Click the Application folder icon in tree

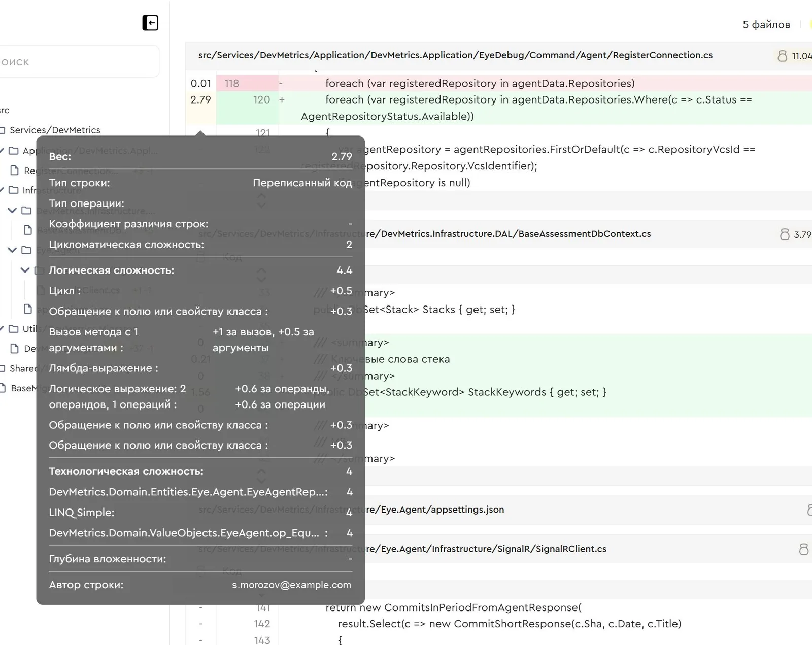tap(14, 151)
